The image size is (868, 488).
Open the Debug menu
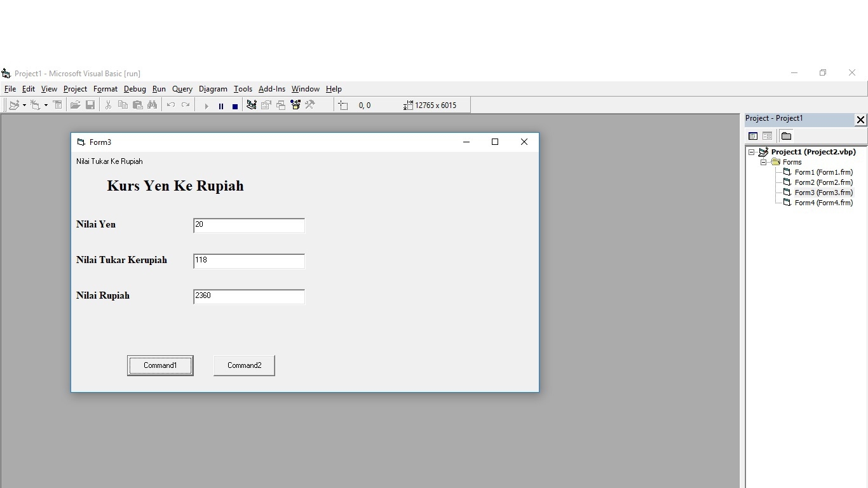pyautogui.click(x=134, y=89)
